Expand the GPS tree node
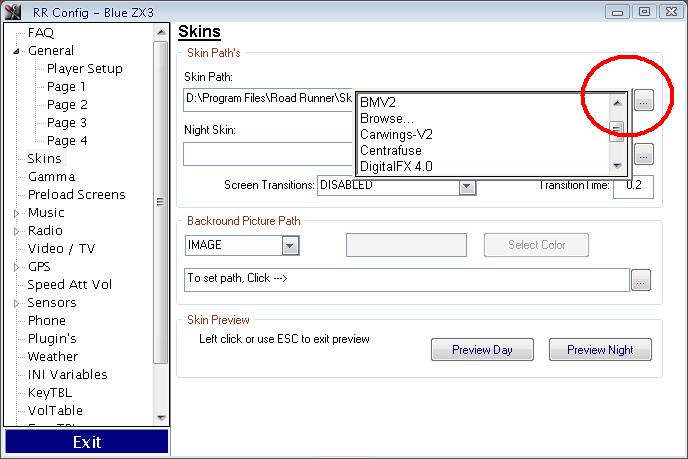 [x=17, y=267]
